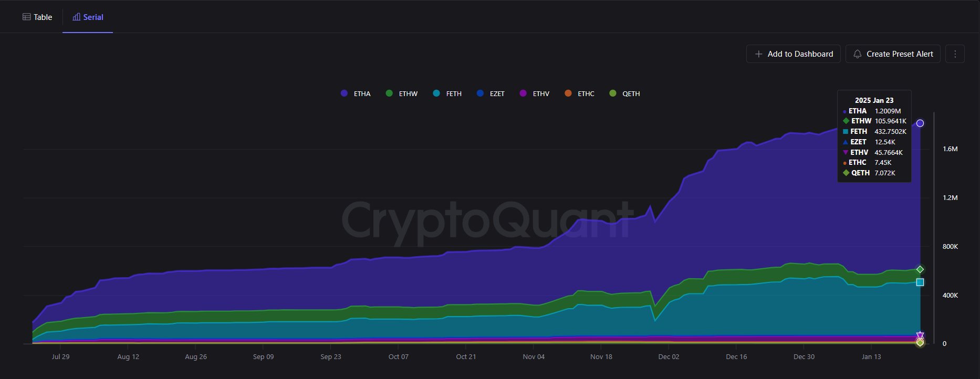Viewport: 980px width, 379px height.
Task: Click the Dec 02 point on timeline axis
Action: click(x=669, y=356)
